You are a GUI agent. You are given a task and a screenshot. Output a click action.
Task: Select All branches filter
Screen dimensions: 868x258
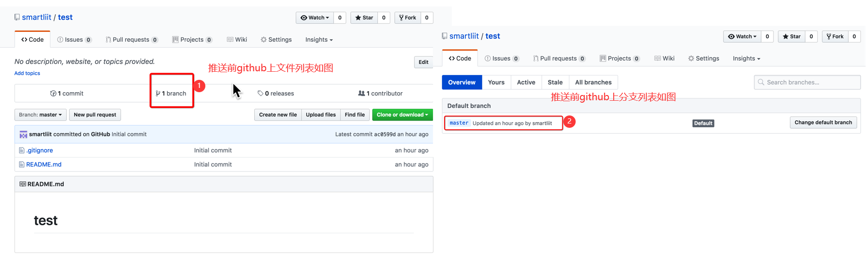coord(593,82)
